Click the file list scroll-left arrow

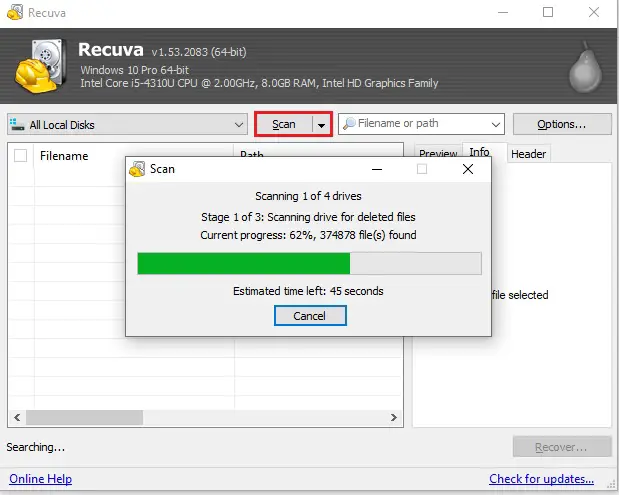point(17,417)
